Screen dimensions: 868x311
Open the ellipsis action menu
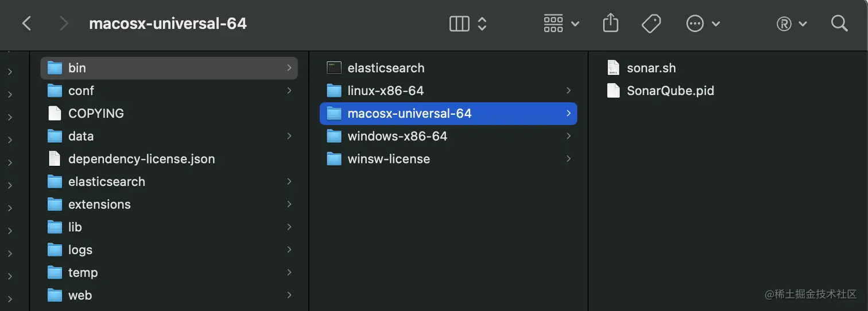tap(703, 24)
